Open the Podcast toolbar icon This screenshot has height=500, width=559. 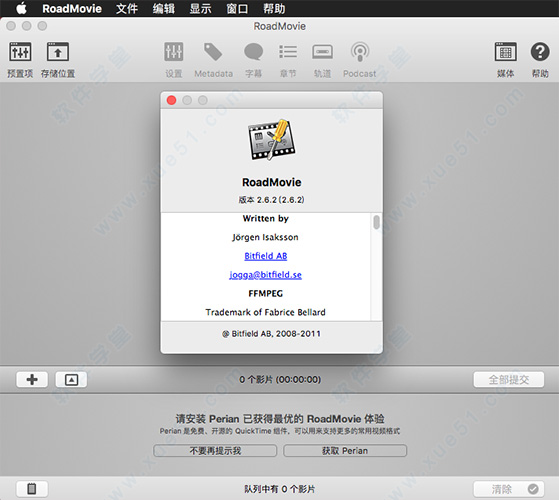click(360, 52)
